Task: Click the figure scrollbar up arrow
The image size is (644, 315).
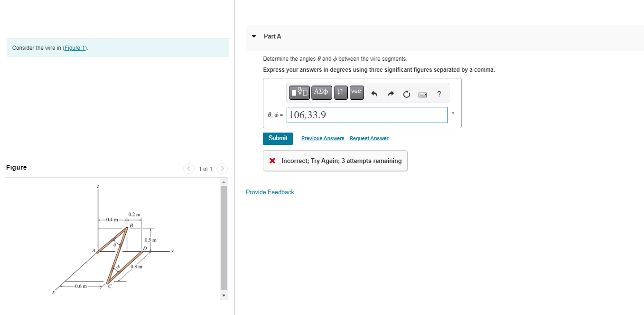Action: pos(224,182)
